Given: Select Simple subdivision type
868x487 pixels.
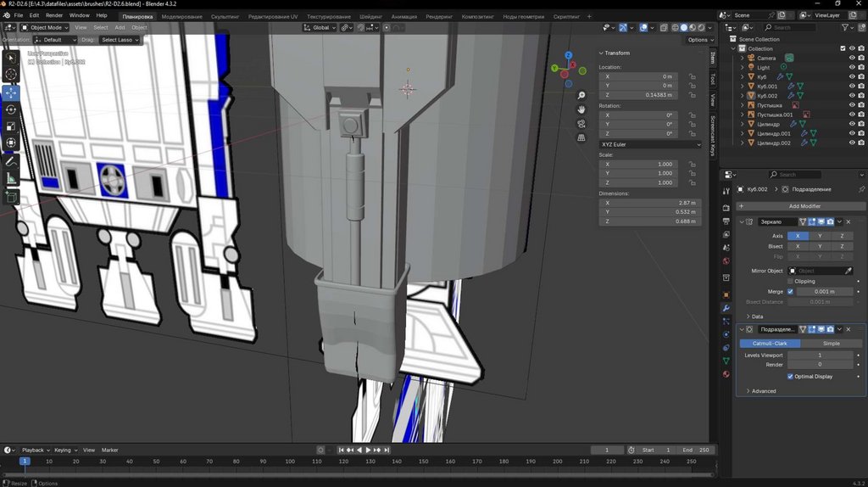Looking at the screenshot, I should point(831,343).
